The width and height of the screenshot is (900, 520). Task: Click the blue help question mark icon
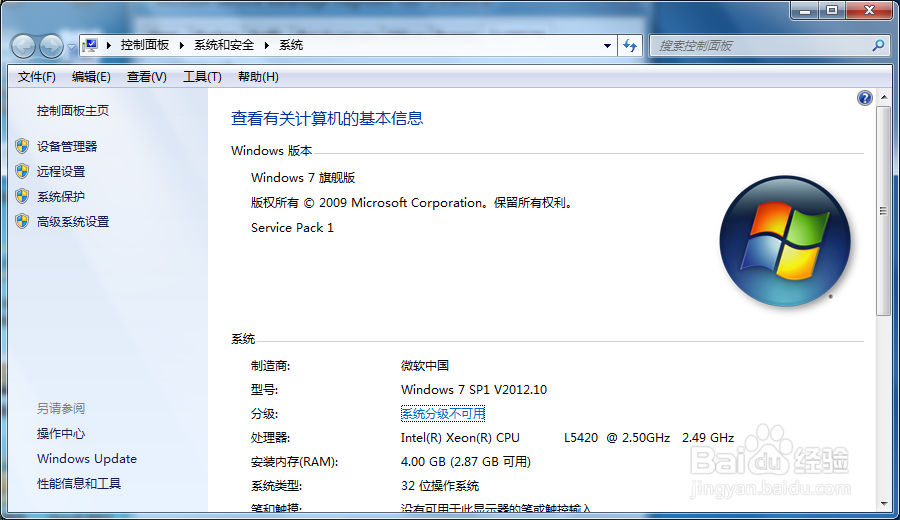(x=864, y=98)
